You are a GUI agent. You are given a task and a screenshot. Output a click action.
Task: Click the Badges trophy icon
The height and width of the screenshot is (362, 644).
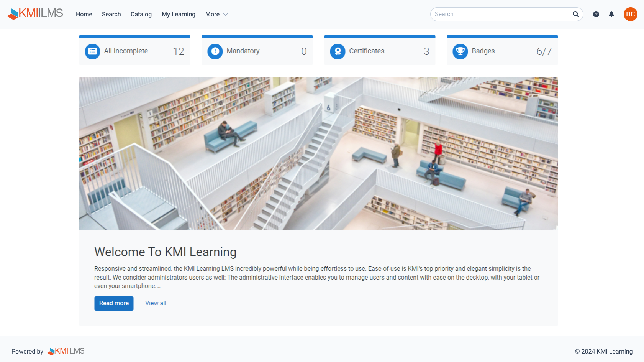(460, 51)
